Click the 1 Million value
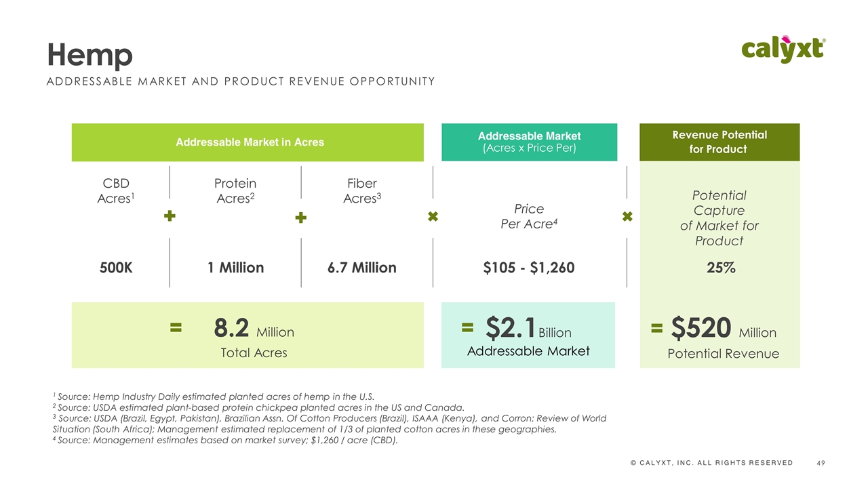This screenshot has height=488, width=868. point(235,268)
